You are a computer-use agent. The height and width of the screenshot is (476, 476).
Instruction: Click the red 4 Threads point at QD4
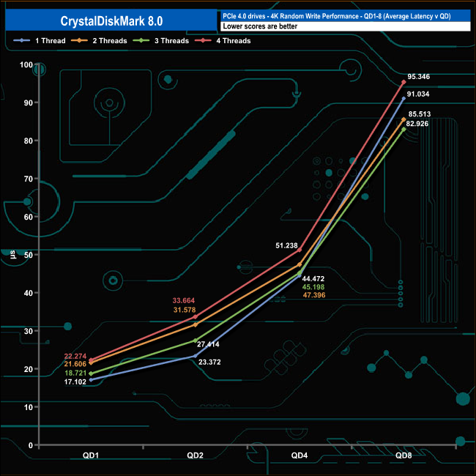[300, 250]
